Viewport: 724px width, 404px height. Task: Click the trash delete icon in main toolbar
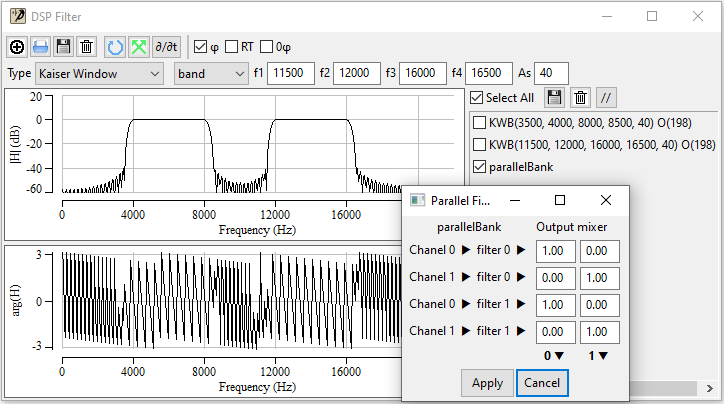point(86,47)
